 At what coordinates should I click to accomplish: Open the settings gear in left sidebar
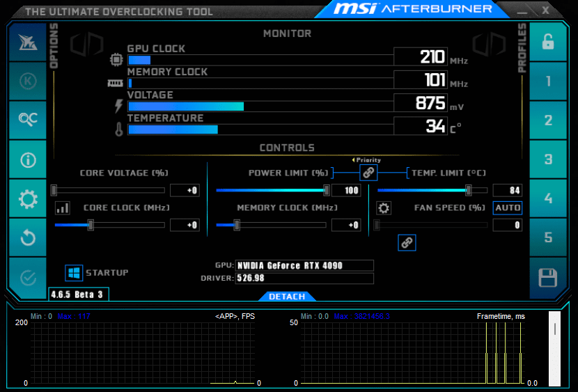point(28,199)
